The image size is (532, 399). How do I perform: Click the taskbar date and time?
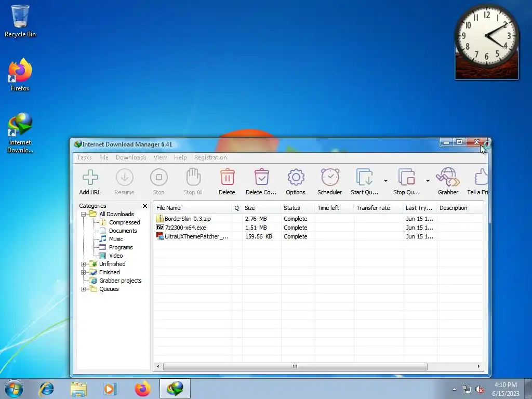click(506, 389)
